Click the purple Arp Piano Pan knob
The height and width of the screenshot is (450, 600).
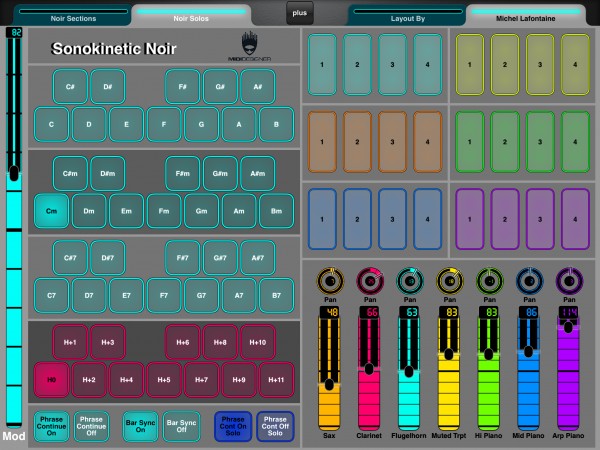[x=569, y=281]
